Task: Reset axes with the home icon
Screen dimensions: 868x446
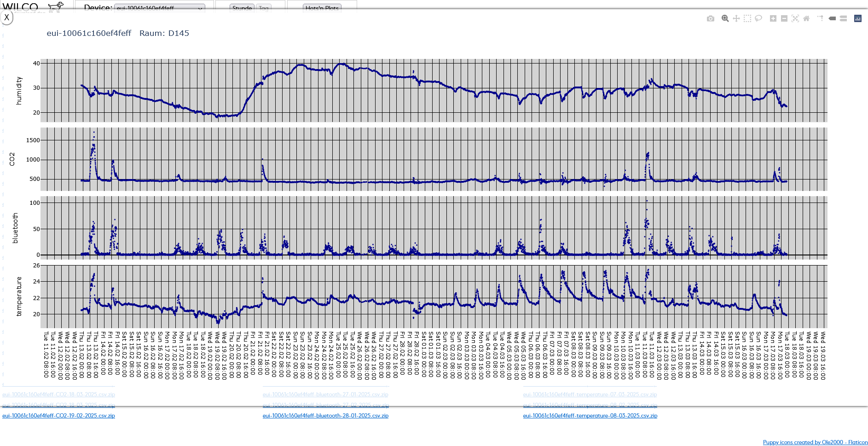Action: (x=806, y=18)
